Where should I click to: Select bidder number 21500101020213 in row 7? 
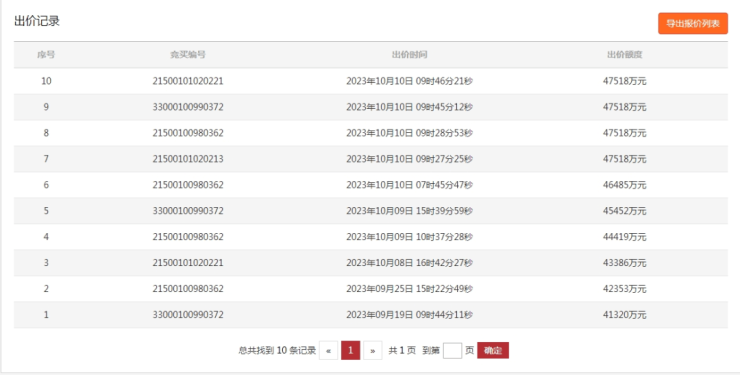pyautogui.click(x=188, y=159)
